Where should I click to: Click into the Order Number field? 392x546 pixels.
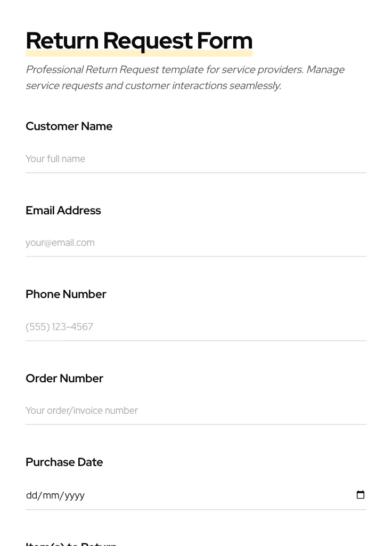(196, 411)
